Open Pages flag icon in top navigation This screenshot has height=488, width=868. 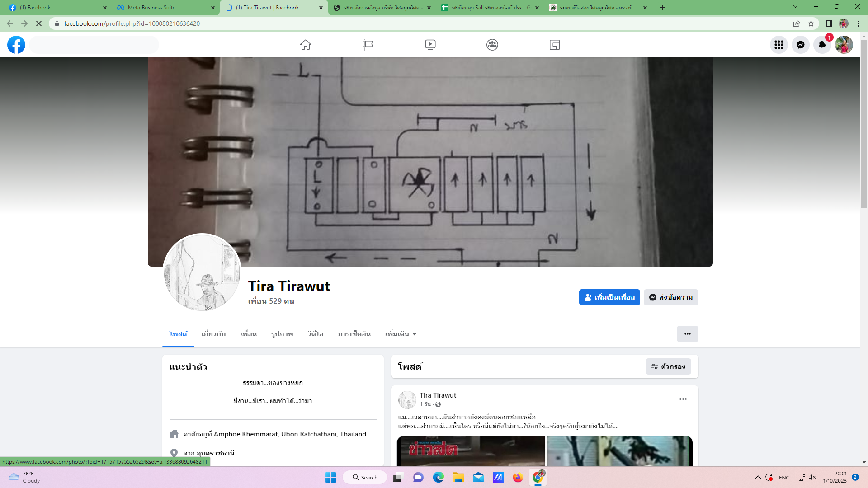(368, 45)
